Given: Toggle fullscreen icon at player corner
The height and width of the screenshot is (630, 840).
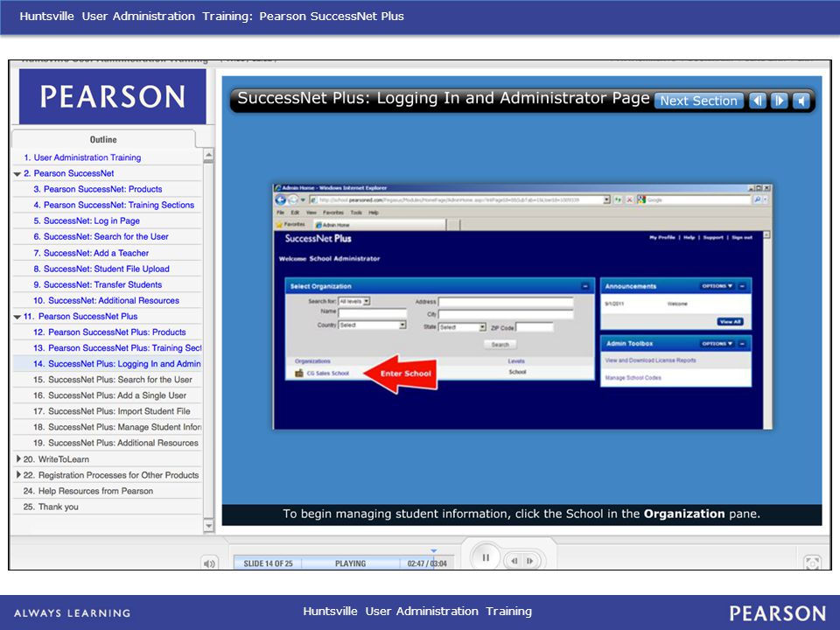Looking at the screenshot, I should click(x=812, y=563).
